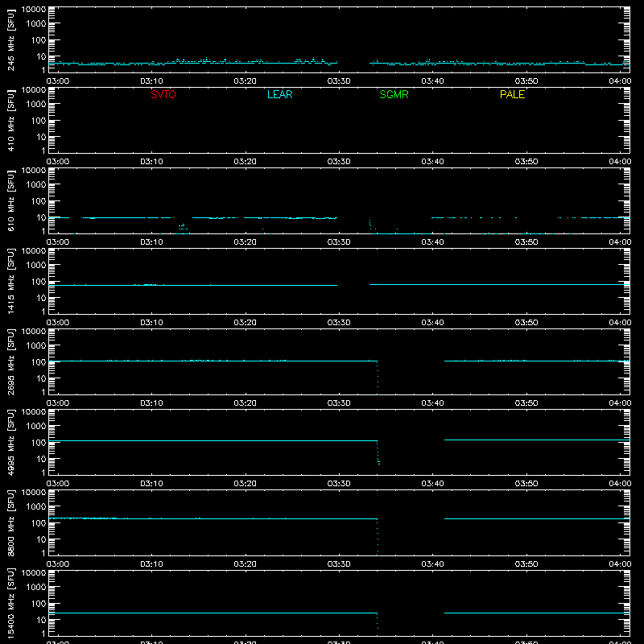Click 03:30 under the 8800 MHz plot

(x=339, y=564)
